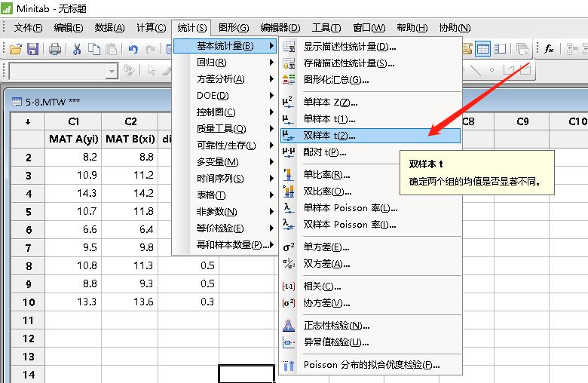This screenshot has height=383, width=588.
Task: Expand the 非参数(N) submenu
Action: tap(225, 212)
